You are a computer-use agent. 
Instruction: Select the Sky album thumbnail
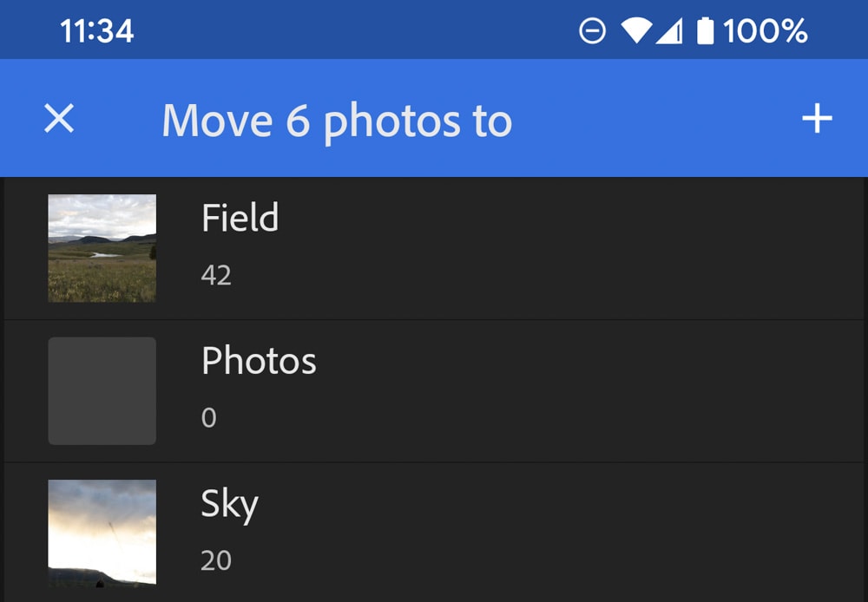click(x=102, y=533)
